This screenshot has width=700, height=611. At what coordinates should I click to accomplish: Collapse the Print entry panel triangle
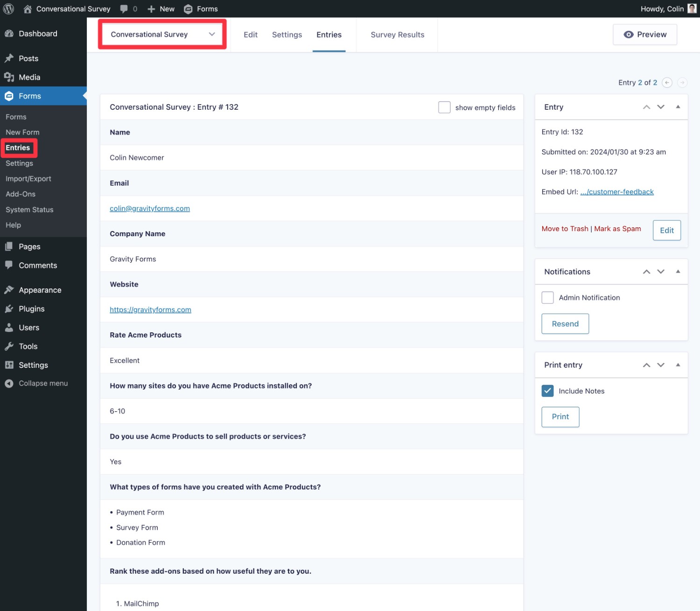pyautogui.click(x=678, y=365)
